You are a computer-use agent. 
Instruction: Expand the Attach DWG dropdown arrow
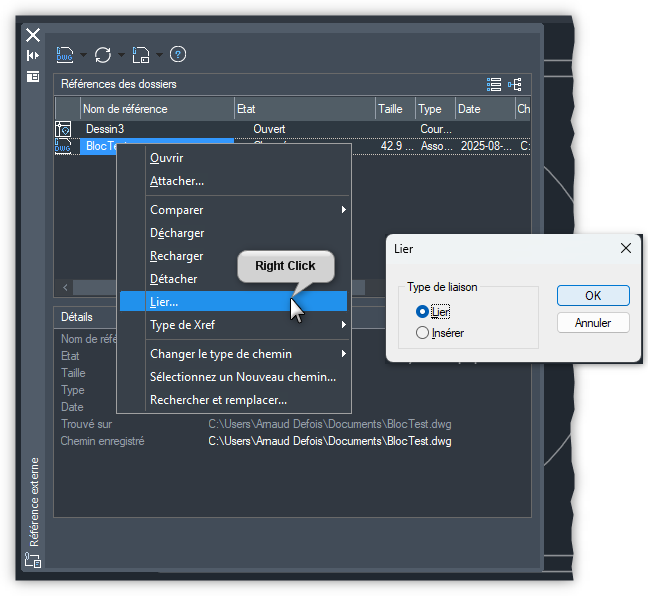click(83, 55)
